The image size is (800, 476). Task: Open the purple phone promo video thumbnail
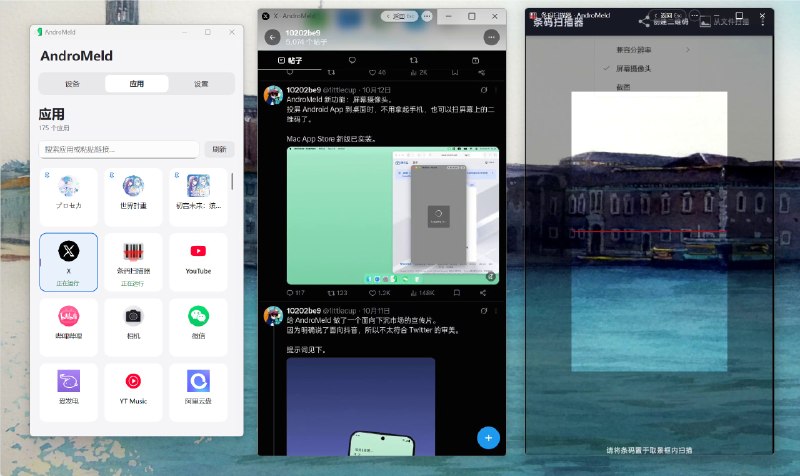tap(361, 407)
